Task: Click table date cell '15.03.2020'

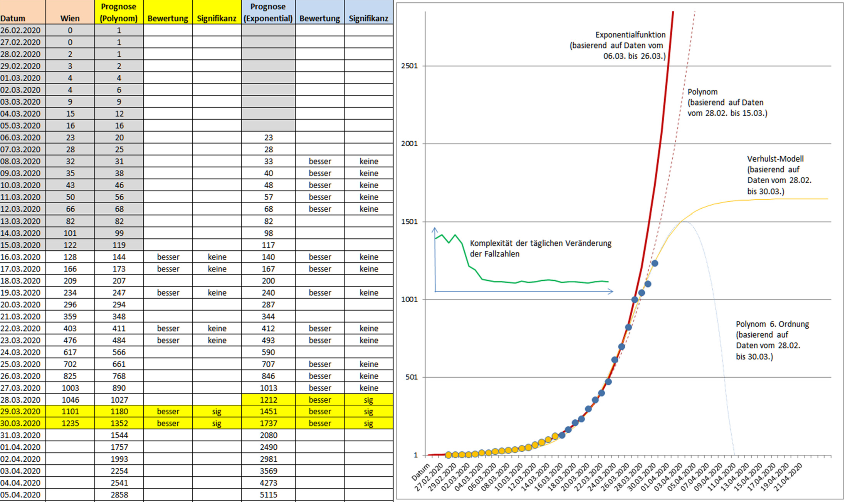Action: coord(23,245)
